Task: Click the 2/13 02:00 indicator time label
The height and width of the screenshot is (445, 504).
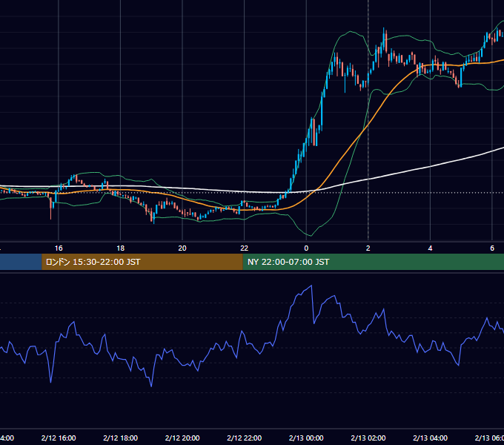Action: pyautogui.click(x=368, y=438)
